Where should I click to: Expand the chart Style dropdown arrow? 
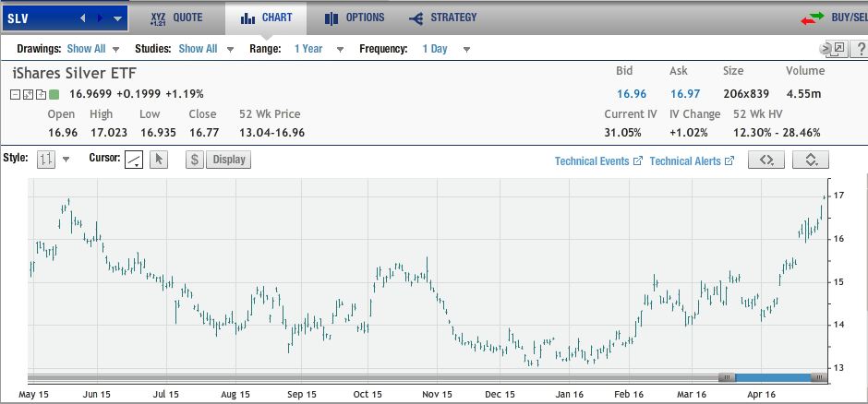(x=66, y=160)
